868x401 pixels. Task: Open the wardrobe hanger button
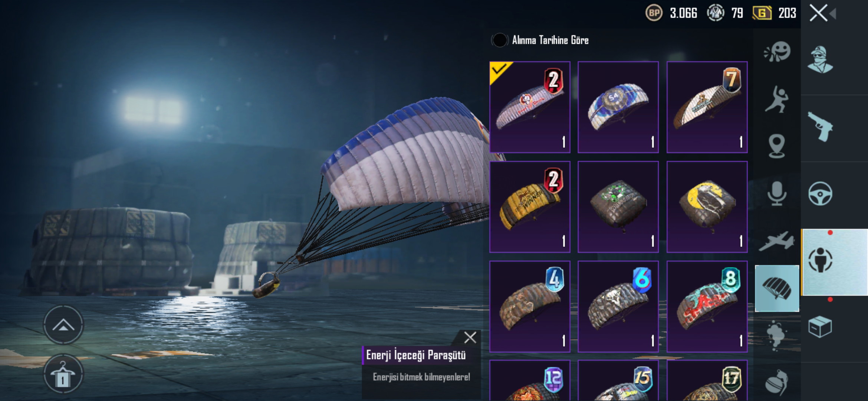(x=63, y=374)
